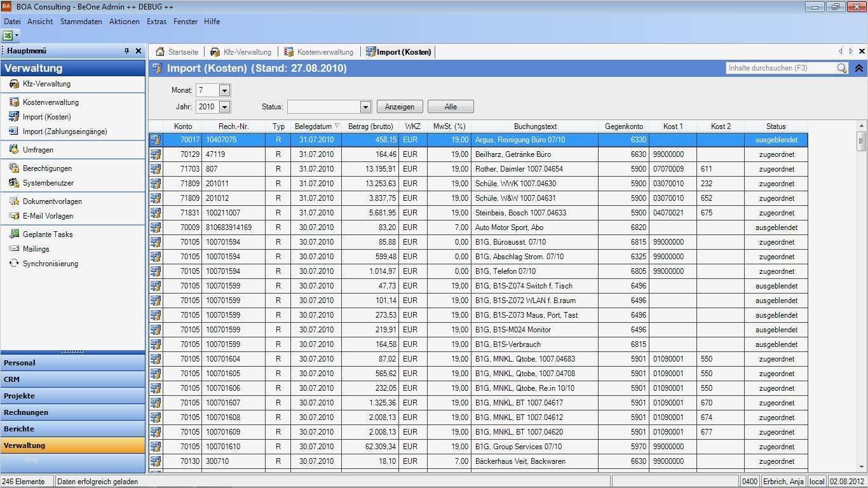
Task: Open the Extras menu
Action: pyautogui.click(x=156, y=21)
